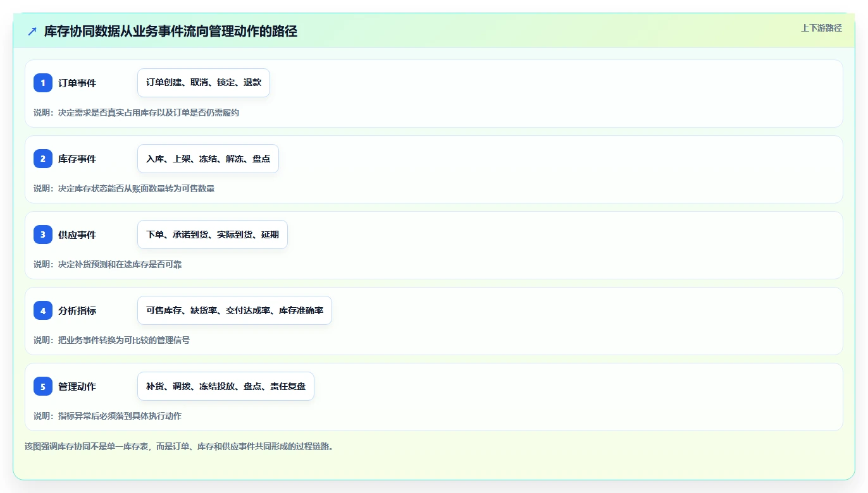
Task: Click the 下单、承诺到货、实际到货、延期 chip
Action: pos(213,234)
